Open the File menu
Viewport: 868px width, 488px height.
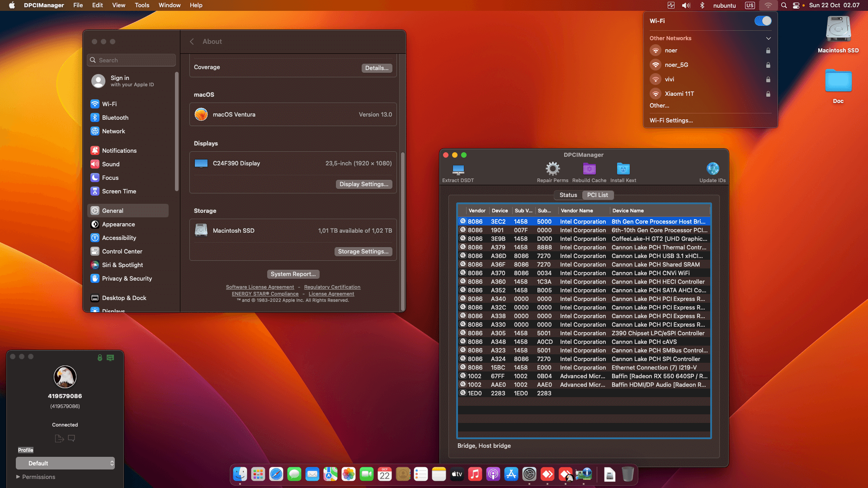(78, 5)
